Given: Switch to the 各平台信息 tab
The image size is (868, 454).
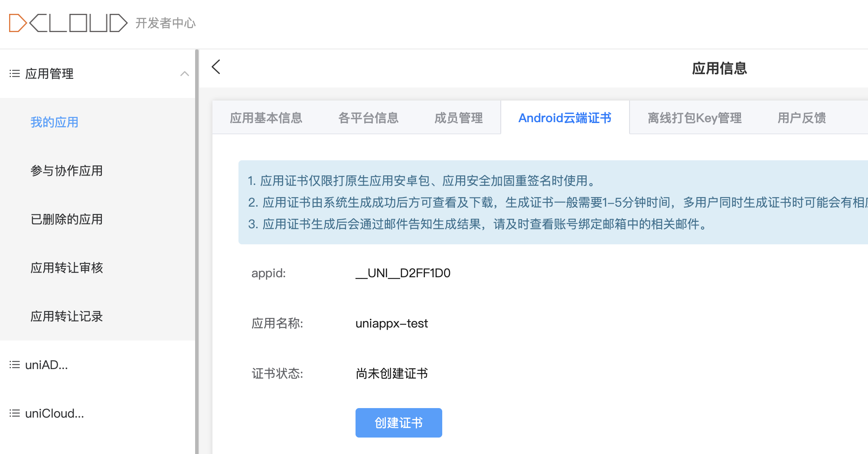Looking at the screenshot, I should 368,118.
